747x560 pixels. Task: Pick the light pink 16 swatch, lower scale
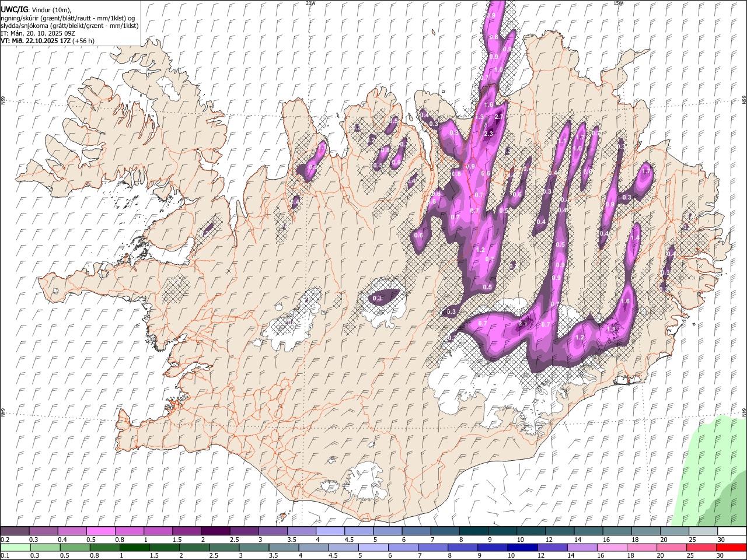[x=612, y=547]
